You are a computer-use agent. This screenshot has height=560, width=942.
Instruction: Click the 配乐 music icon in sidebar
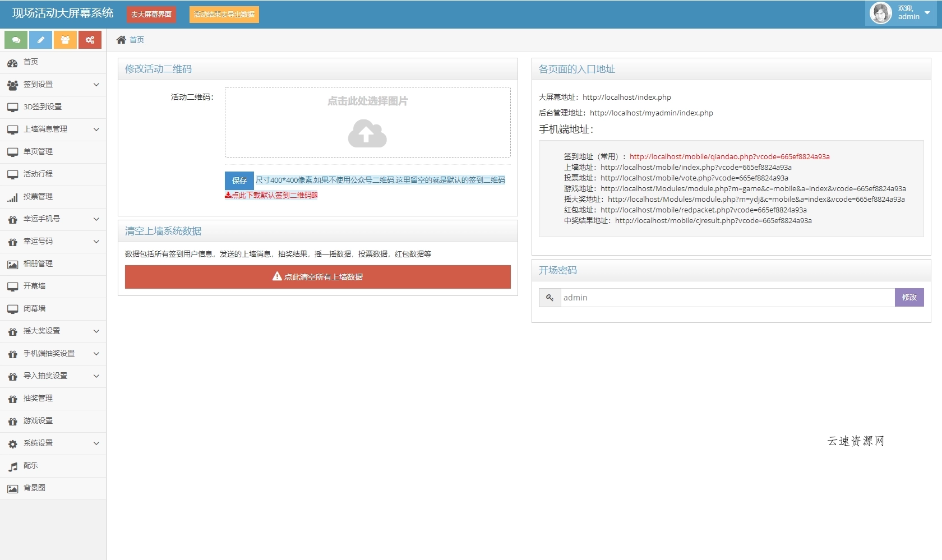[x=12, y=466]
